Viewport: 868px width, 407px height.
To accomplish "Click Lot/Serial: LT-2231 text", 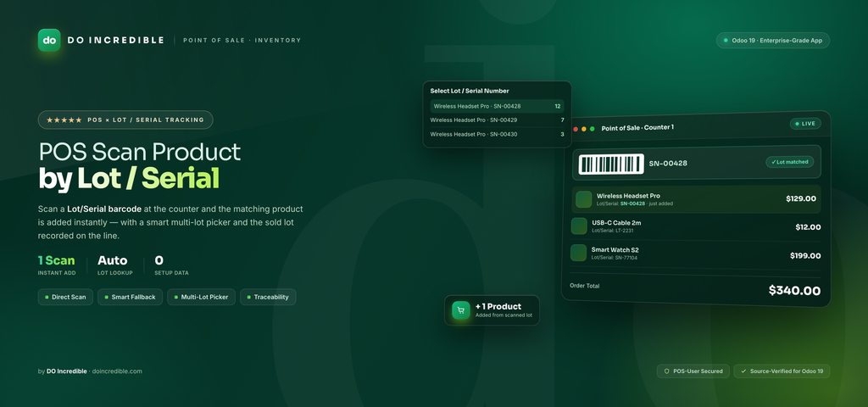I will click(x=612, y=231).
